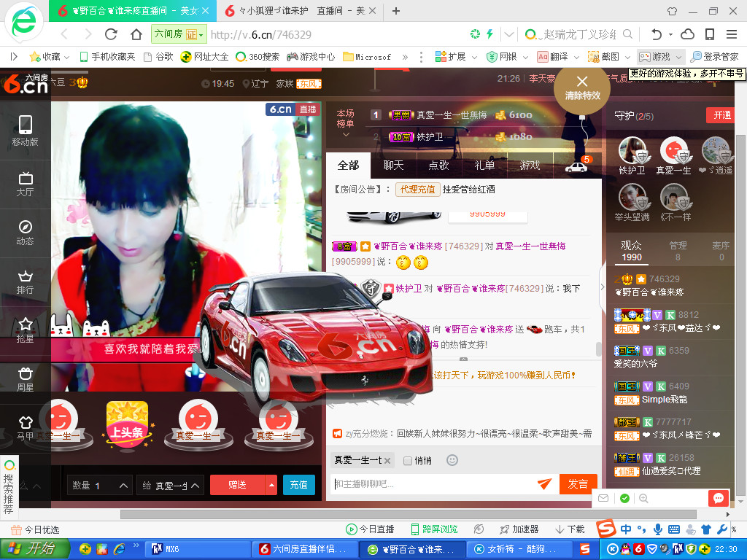
Task: Open the arrow beside 赠送 button
Action: (x=271, y=485)
